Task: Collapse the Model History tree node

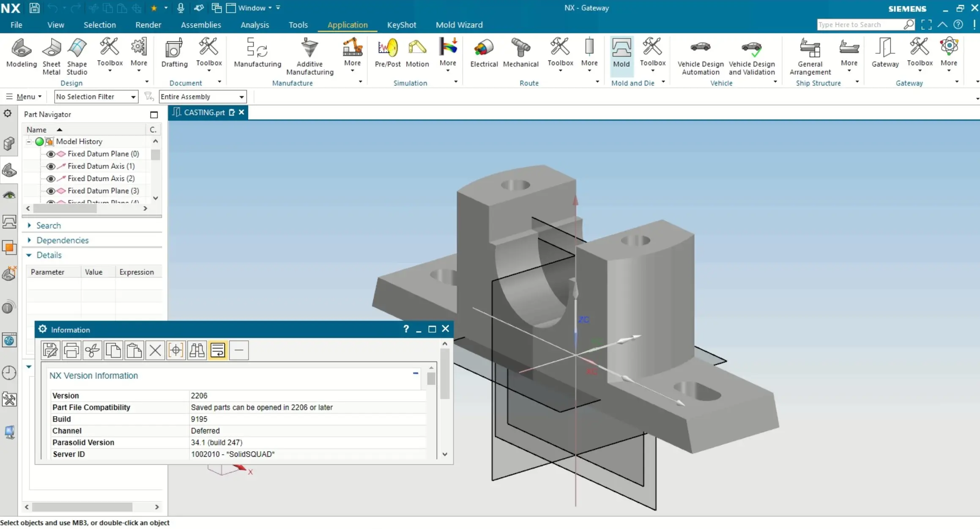Action: [28, 142]
